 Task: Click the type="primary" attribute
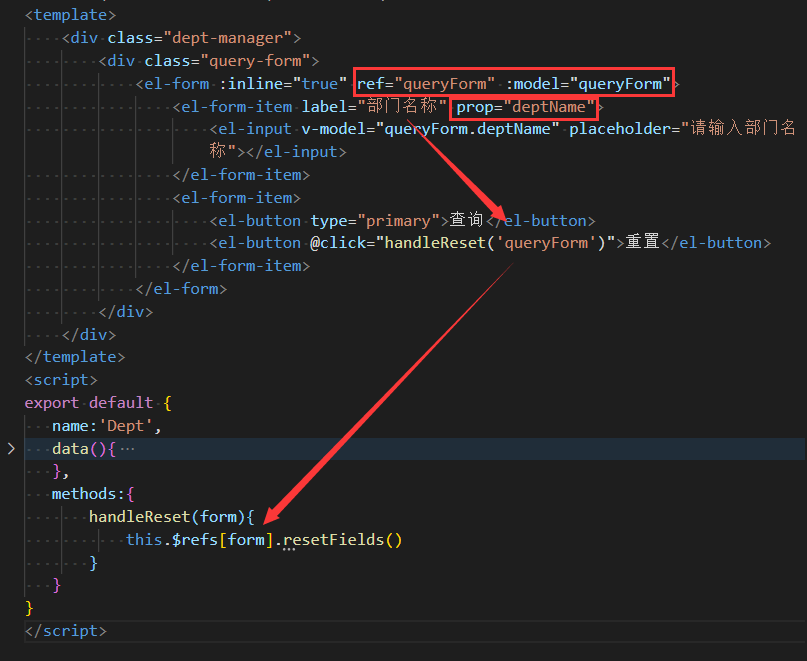click(375, 221)
